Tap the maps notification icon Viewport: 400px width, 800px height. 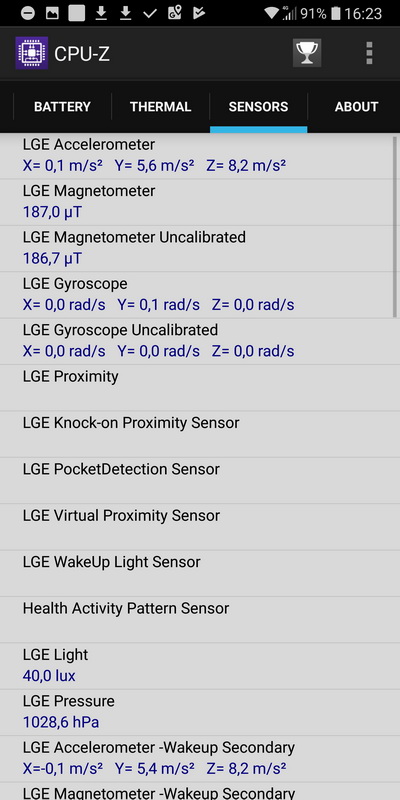tap(174, 13)
